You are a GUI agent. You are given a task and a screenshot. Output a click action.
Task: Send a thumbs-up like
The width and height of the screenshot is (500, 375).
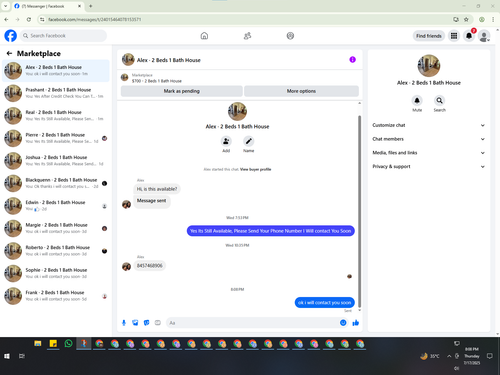pos(356,323)
